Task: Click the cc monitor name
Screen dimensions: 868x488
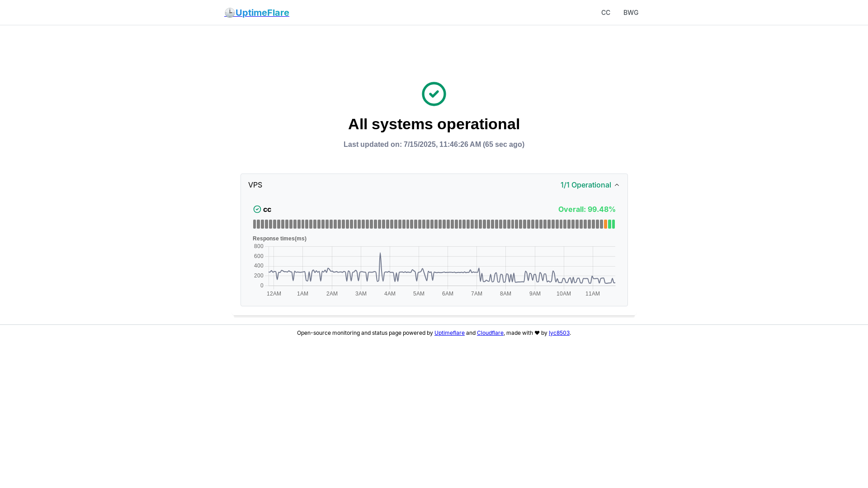Action: coord(267,209)
